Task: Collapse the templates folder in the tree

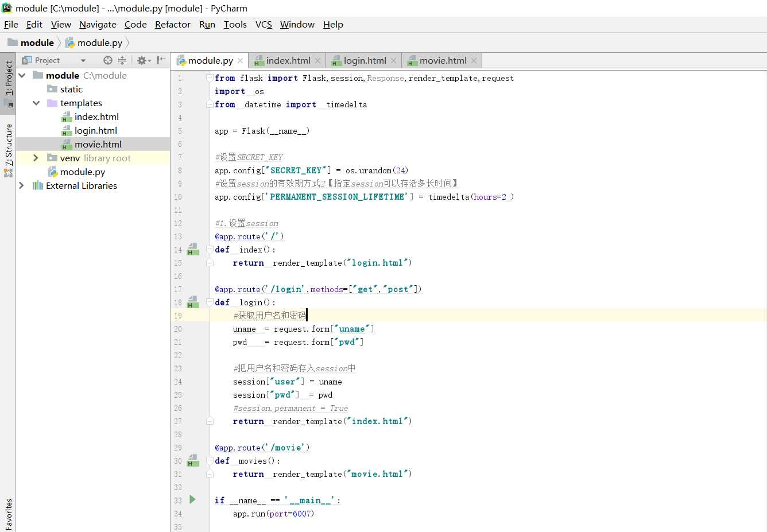Action: tap(36, 103)
